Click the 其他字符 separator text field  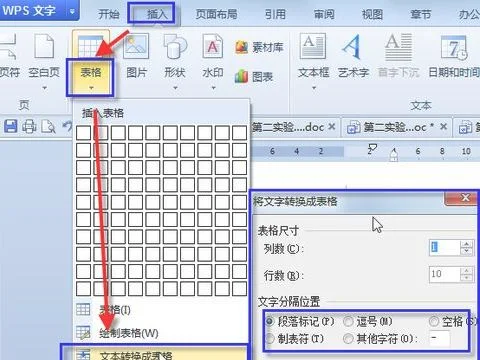[x=439, y=339]
